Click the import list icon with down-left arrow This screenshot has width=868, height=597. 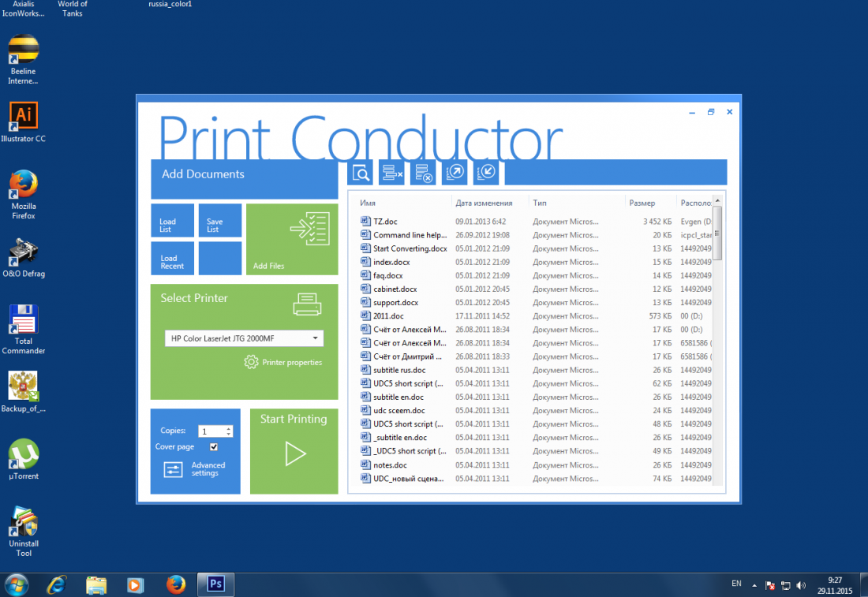click(486, 174)
